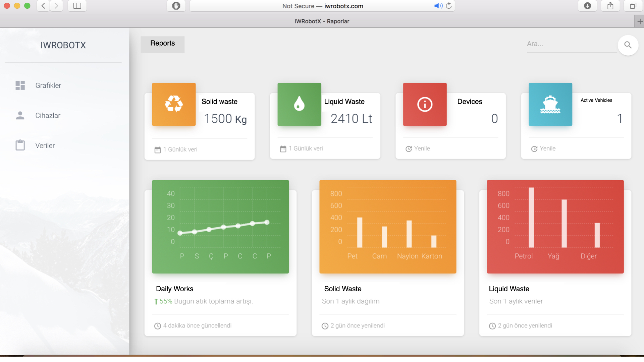The image size is (644, 362).
Task: Click Yenile in Devices card
Action: (422, 148)
